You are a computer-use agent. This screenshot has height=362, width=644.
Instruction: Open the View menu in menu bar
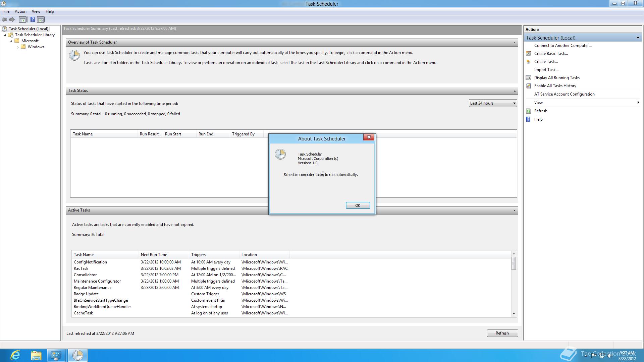(x=36, y=11)
